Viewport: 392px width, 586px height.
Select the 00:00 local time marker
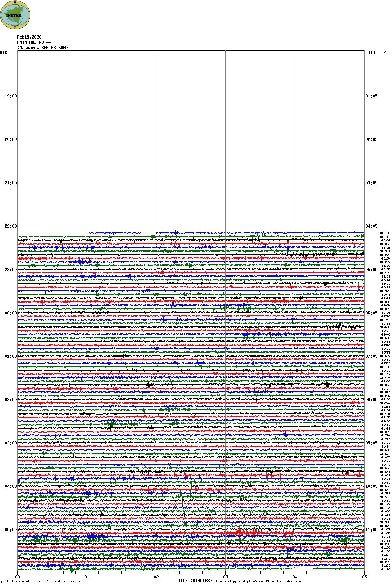point(10,313)
